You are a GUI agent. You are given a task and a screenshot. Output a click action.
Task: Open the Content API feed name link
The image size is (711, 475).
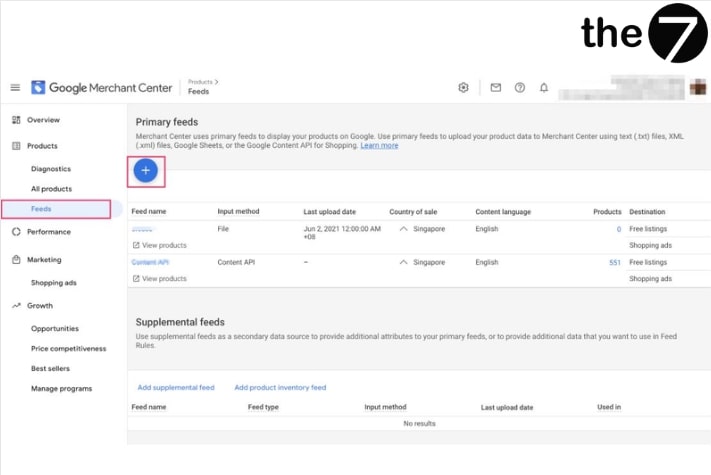tap(150, 262)
